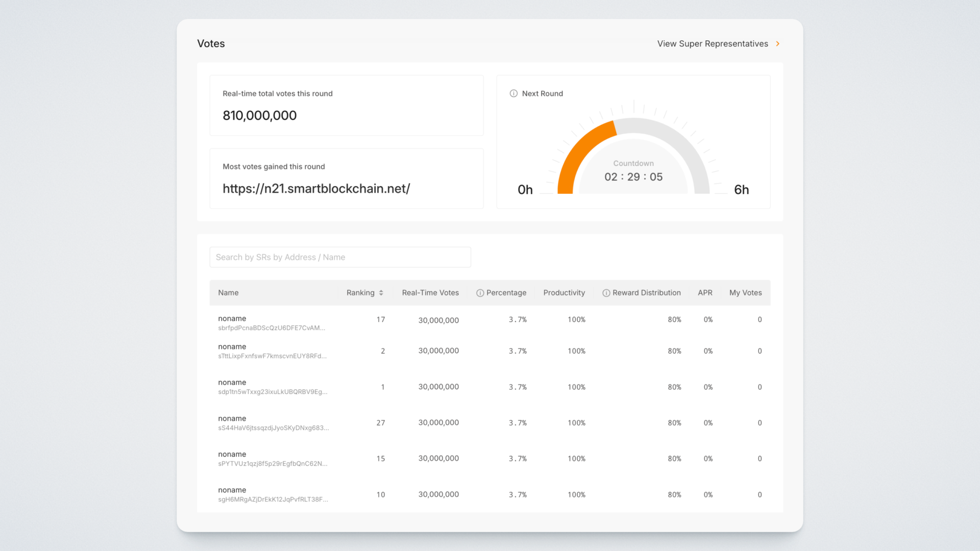980x551 pixels.
Task: Open the address starting with sTttLixpFxnfsw
Action: pos(272,356)
